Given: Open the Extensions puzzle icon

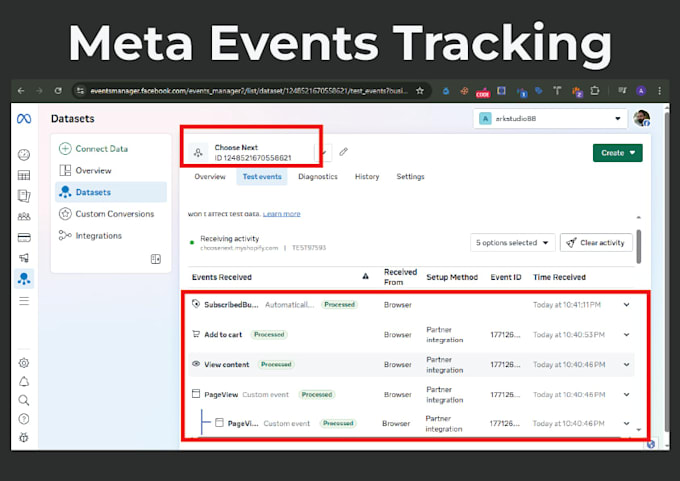Looking at the screenshot, I should click(x=595, y=91).
